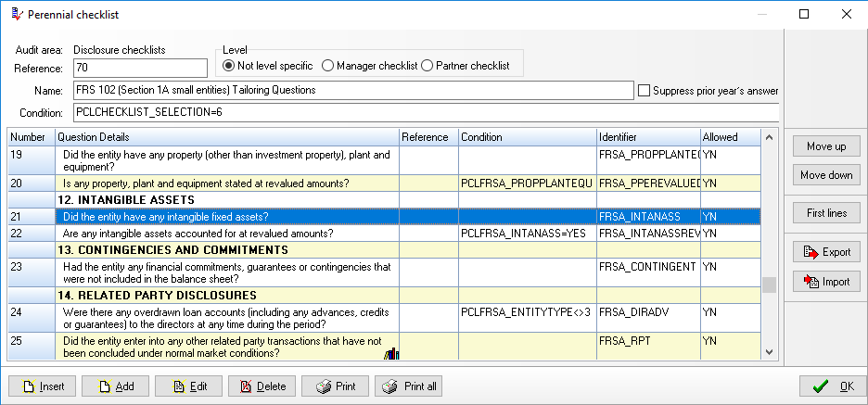Screen dimensions: 868x405
Task: Click the row number 24 cell
Action: pyautogui.click(x=32, y=318)
